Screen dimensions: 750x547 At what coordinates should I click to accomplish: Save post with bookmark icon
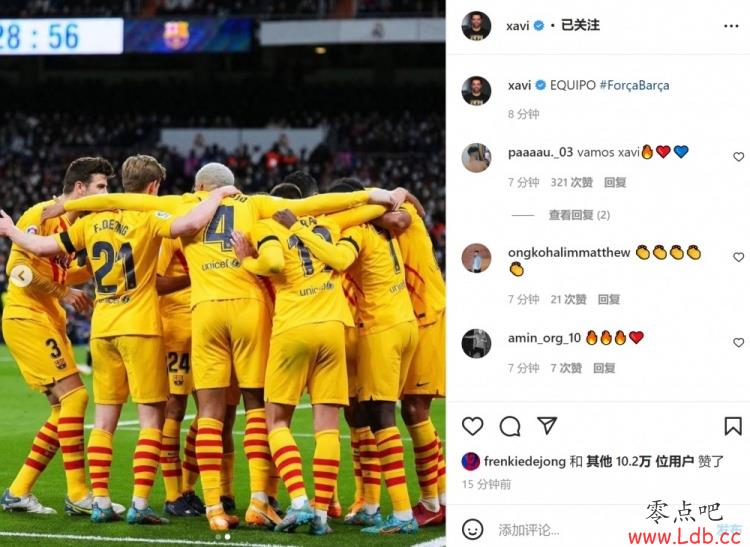click(733, 426)
